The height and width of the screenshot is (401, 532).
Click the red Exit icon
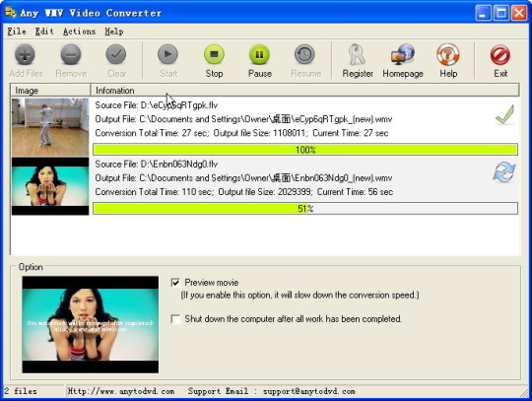tap(500, 54)
